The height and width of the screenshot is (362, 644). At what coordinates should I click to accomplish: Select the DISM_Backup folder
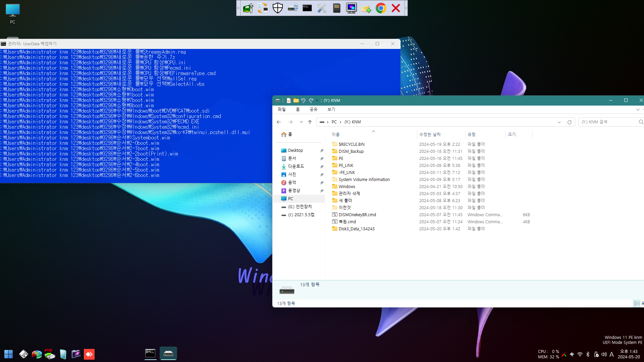point(351,152)
